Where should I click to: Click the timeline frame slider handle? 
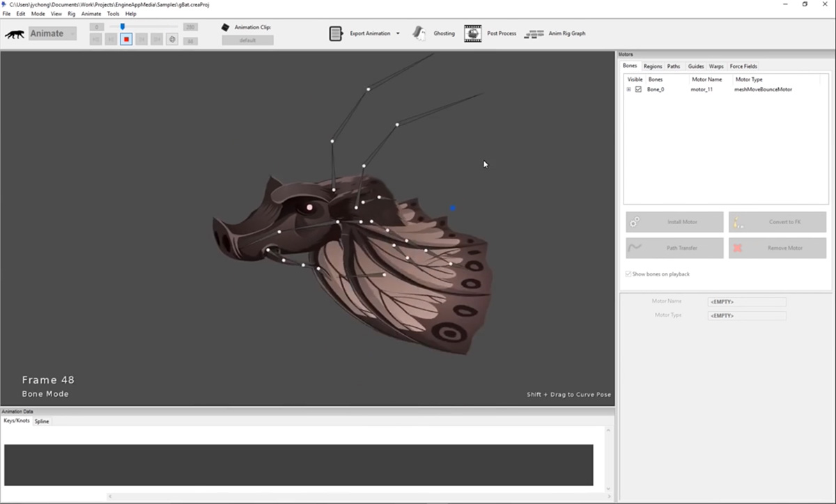pos(123,26)
